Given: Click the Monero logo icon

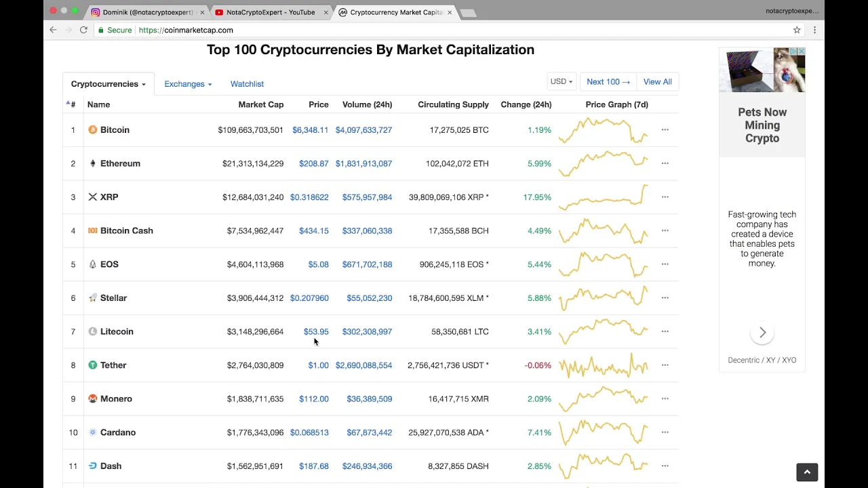Looking at the screenshot, I should point(93,399).
